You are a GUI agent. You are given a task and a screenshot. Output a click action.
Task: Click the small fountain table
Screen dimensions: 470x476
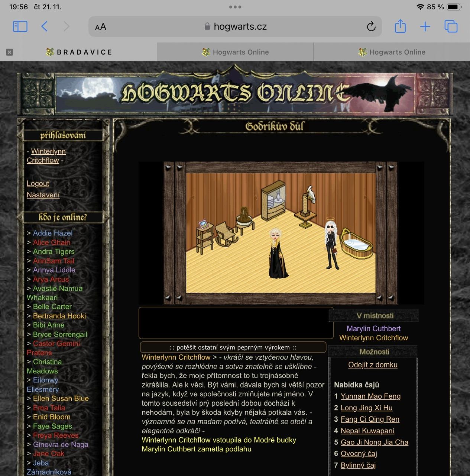pos(244,221)
